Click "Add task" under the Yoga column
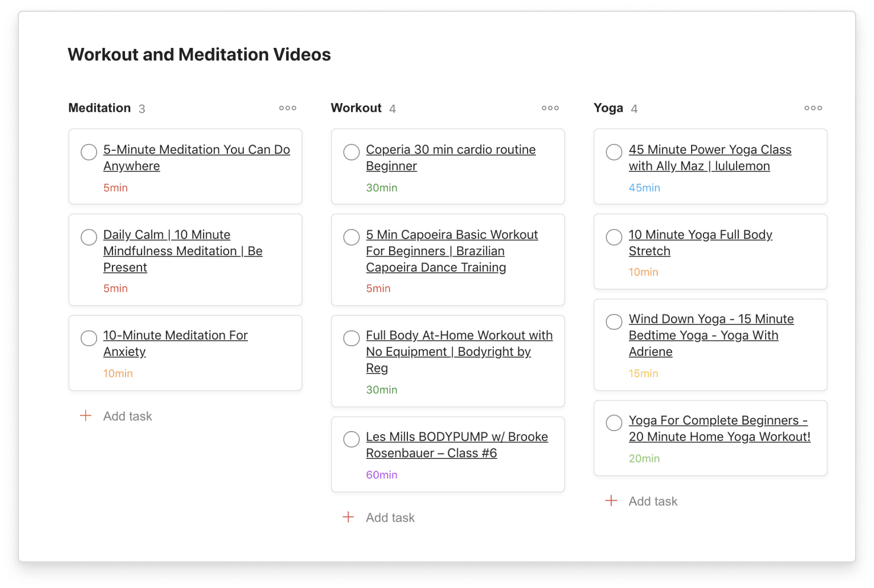The width and height of the screenshot is (874, 588). (x=653, y=500)
